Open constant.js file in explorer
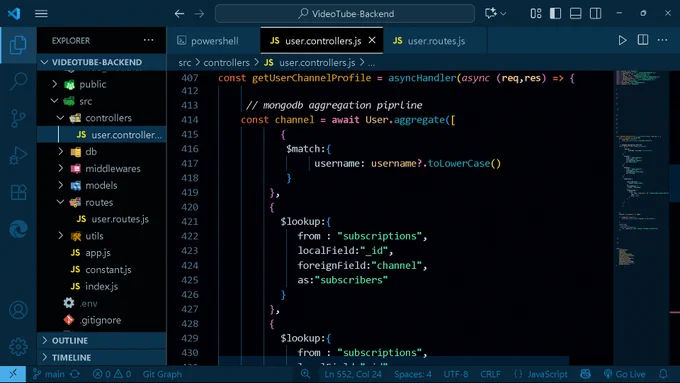This screenshot has height=383, width=680. tap(108, 269)
